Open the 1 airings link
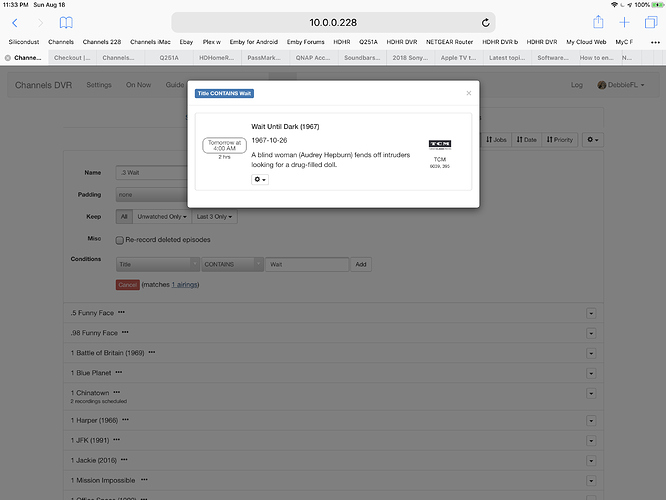 [x=185, y=285]
